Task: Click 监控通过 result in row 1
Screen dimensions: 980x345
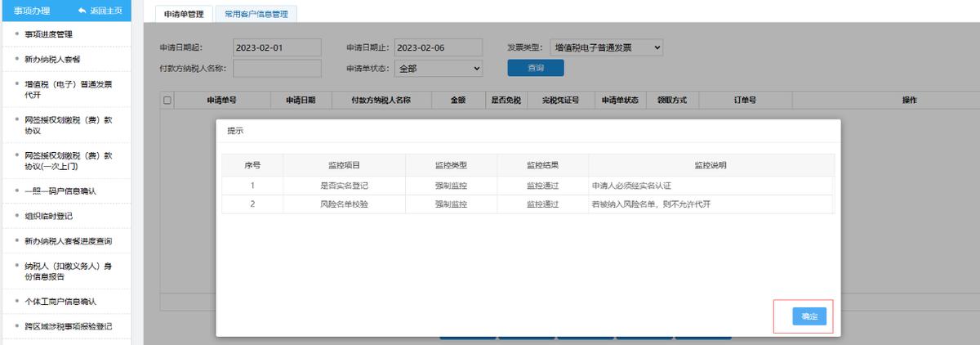Action: (542, 186)
